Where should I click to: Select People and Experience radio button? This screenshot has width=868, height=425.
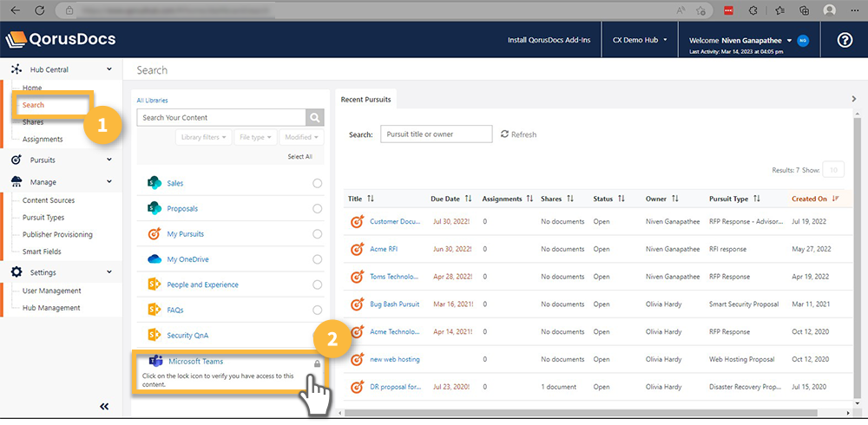click(317, 284)
